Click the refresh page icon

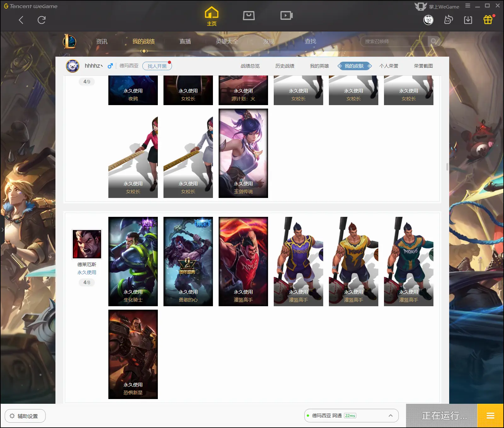point(42,20)
